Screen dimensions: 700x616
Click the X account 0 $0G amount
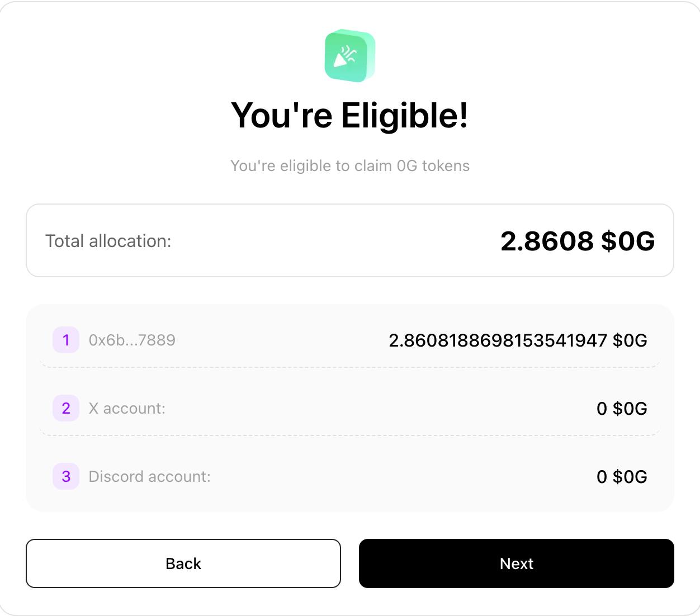[622, 409]
